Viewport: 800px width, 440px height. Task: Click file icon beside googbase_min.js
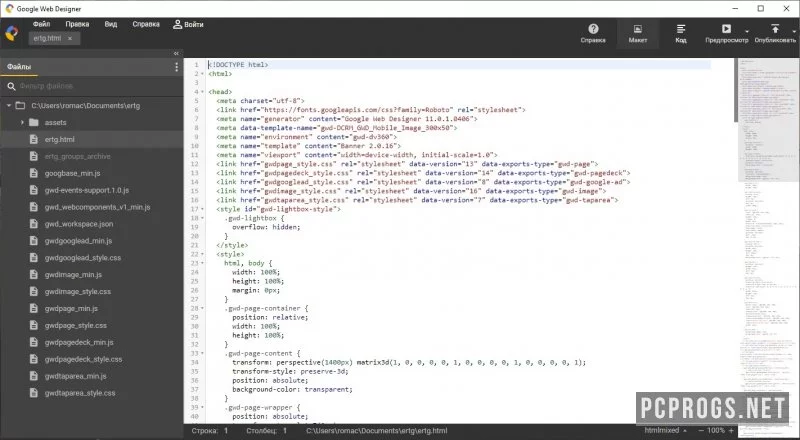[34, 173]
